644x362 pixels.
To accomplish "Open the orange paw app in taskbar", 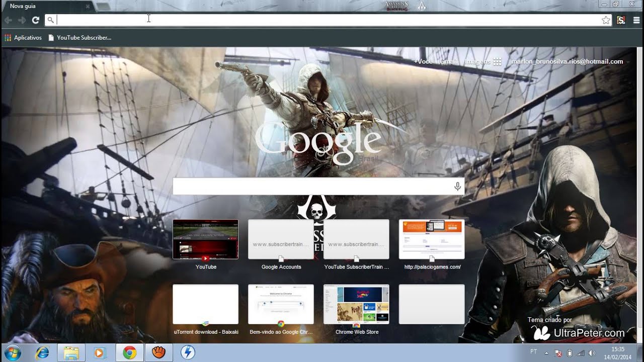I will click(158, 352).
